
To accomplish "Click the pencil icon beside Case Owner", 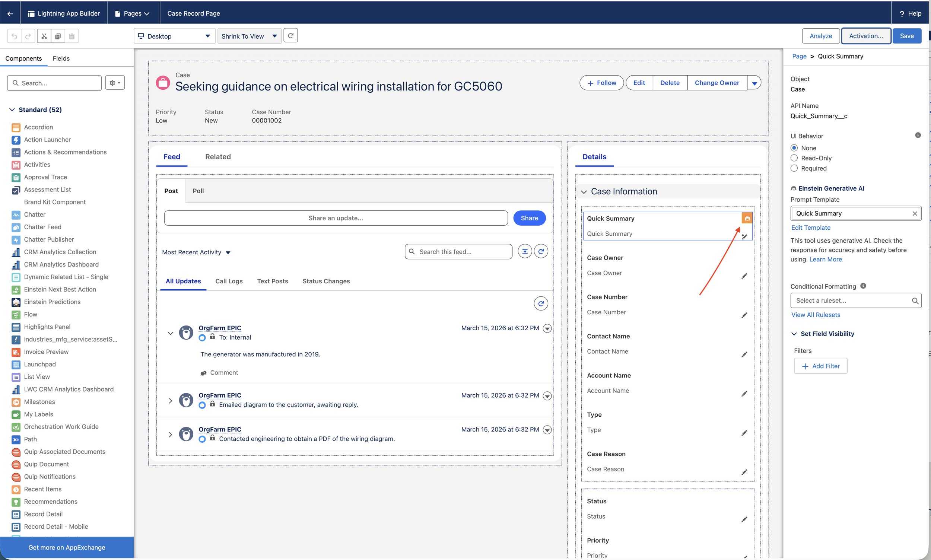I will [744, 276].
